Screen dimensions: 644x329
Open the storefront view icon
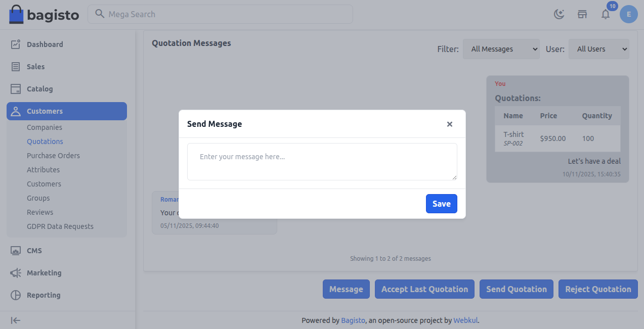pyautogui.click(x=582, y=14)
